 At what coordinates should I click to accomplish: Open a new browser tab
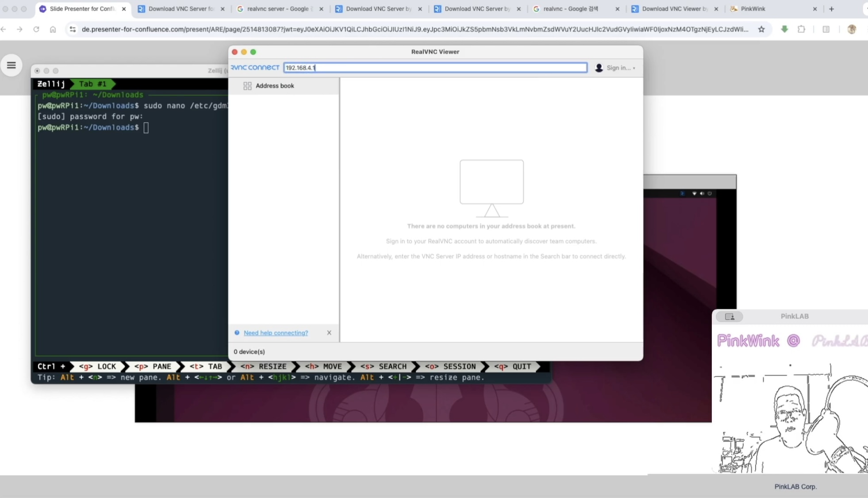[x=831, y=9]
